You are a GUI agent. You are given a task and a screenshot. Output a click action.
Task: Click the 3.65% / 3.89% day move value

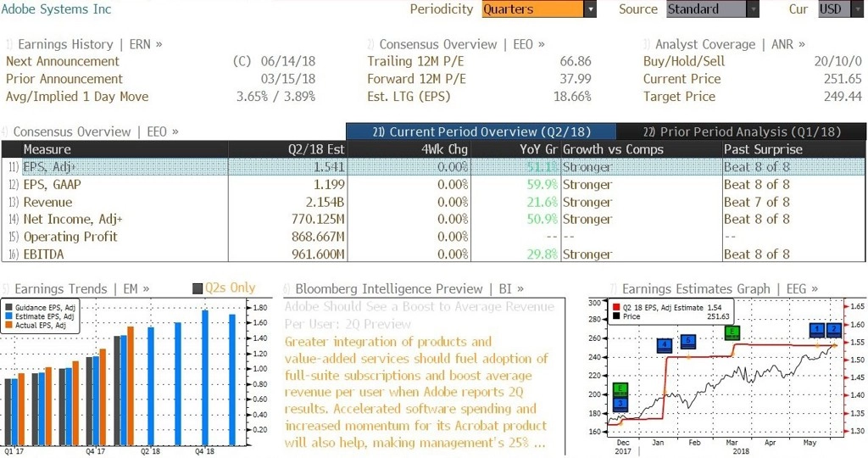(275, 97)
